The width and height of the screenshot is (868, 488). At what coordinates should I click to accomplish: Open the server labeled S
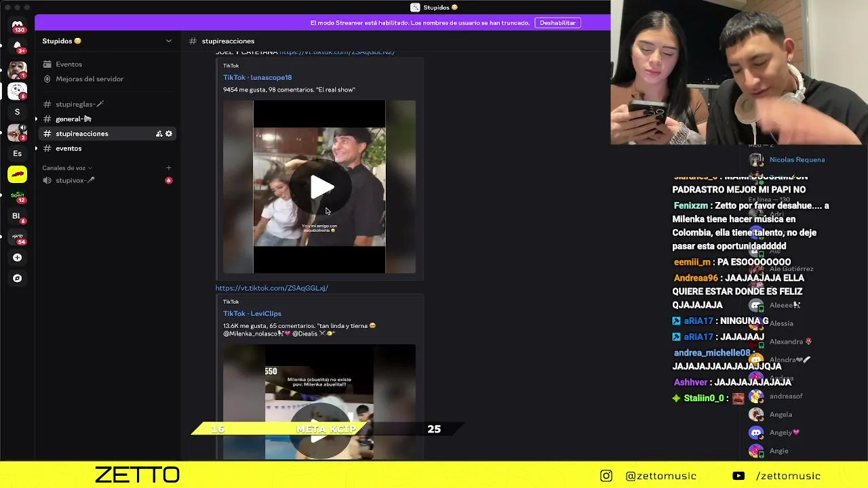[18, 112]
